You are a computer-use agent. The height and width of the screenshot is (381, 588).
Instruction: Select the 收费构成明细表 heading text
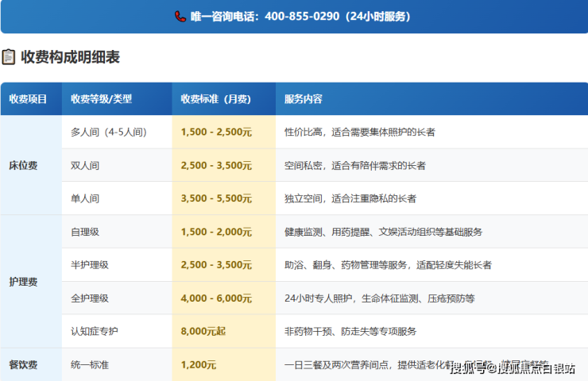[70, 57]
